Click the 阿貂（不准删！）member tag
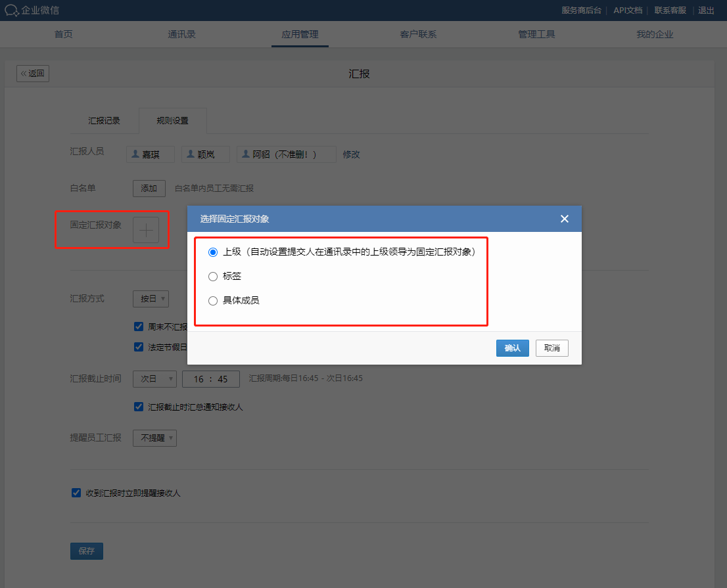This screenshot has height=588, width=727. point(287,154)
